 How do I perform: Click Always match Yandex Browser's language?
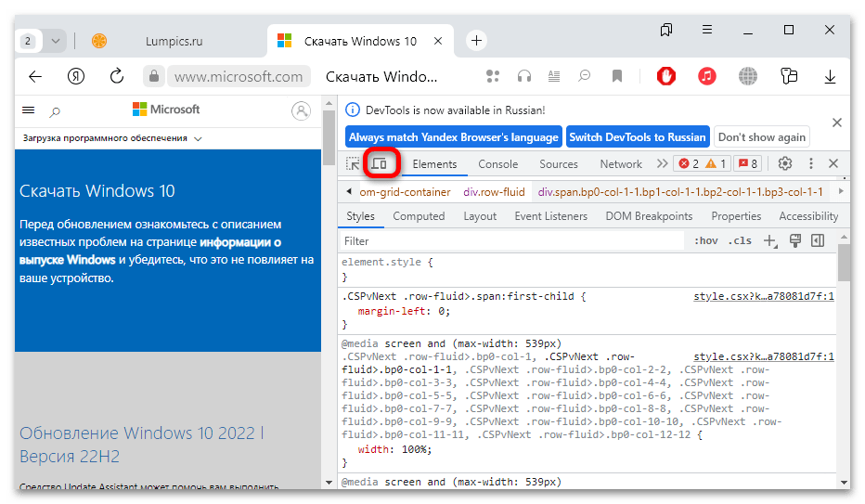click(454, 137)
